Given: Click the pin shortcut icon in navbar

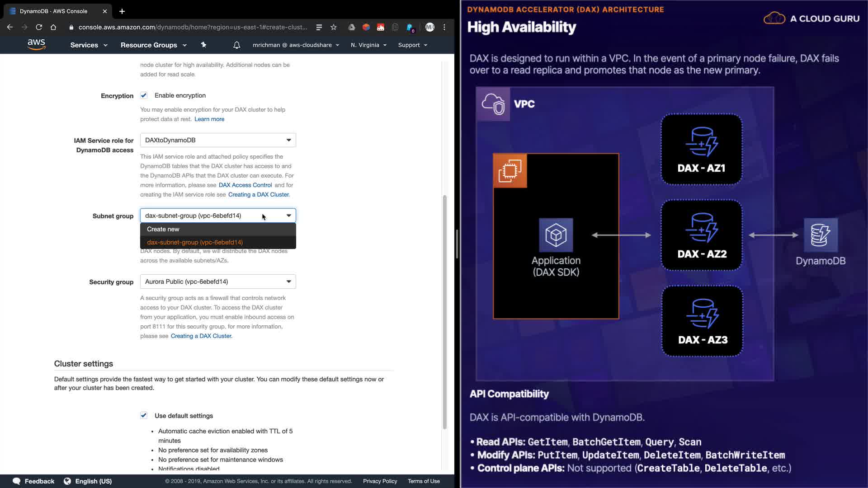Looking at the screenshot, I should click(203, 45).
